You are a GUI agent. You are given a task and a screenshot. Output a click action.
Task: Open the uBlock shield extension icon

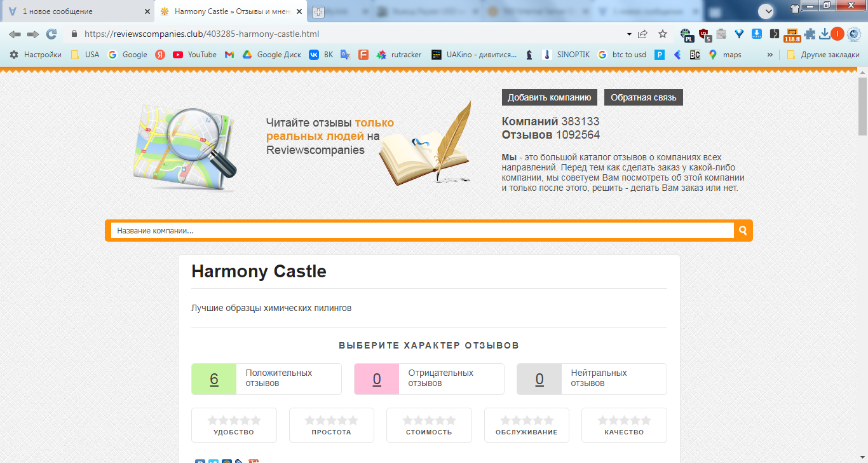[704, 34]
